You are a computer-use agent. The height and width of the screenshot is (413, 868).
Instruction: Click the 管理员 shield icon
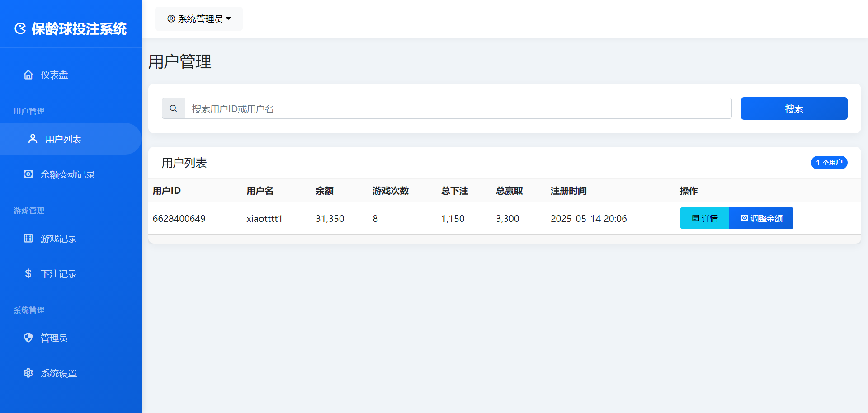coord(28,337)
